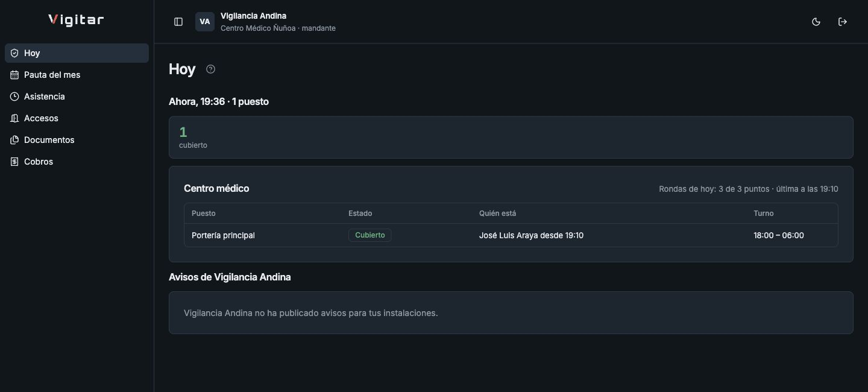Click the clock icon next to Asistencia
This screenshot has height=392, width=868.
pyautogui.click(x=14, y=96)
